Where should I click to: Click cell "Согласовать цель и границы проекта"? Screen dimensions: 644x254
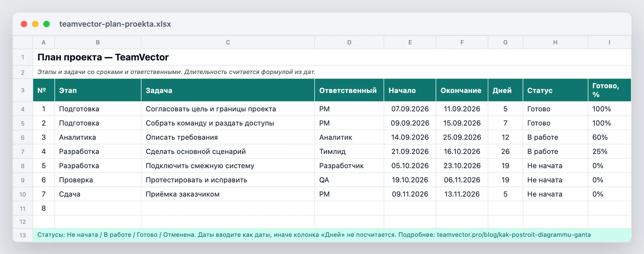(x=228, y=109)
